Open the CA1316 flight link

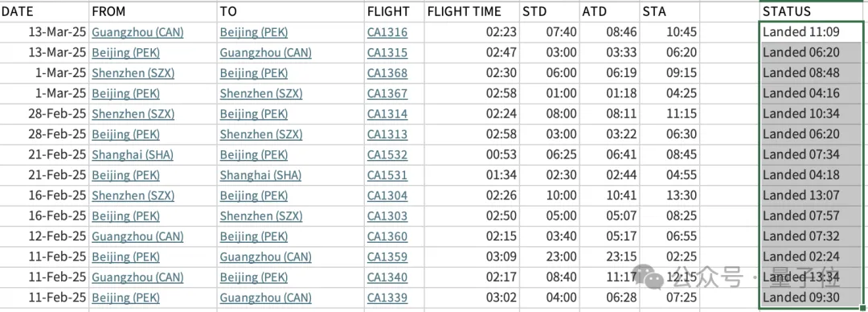click(x=387, y=32)
